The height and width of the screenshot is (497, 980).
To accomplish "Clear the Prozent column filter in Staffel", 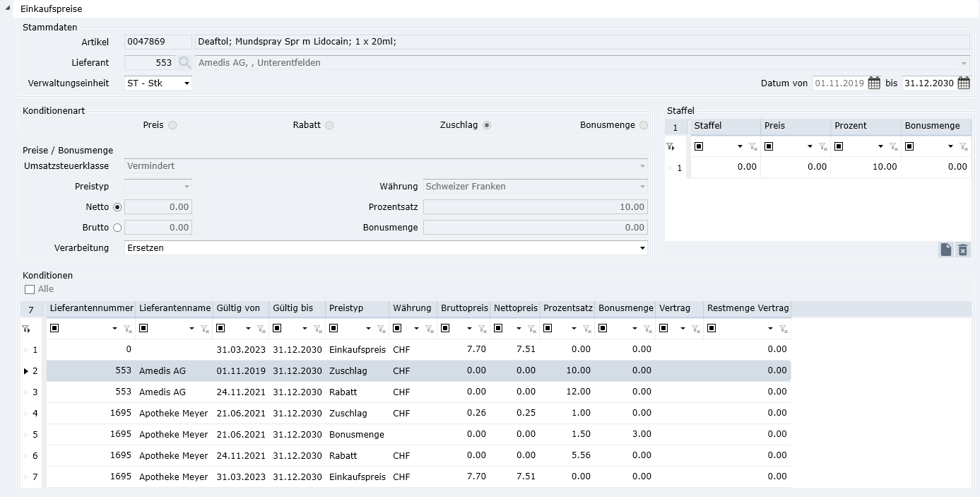I will pyautogui.click(x=893, y=147).
